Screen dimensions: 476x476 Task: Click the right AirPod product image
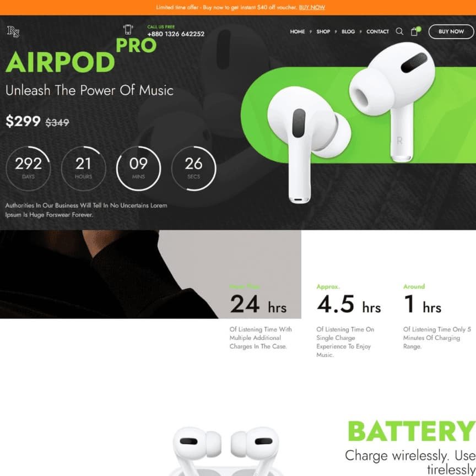click(x=392, y=102)
